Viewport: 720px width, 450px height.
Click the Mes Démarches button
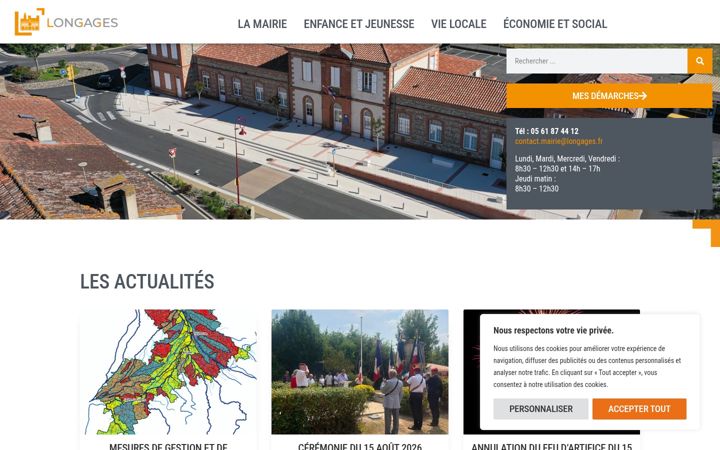click(609, 96)
